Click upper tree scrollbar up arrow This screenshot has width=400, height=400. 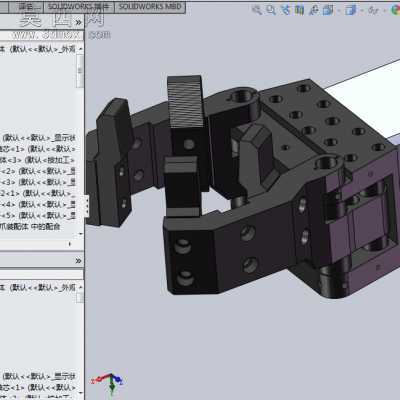click(x=80, y=49)
